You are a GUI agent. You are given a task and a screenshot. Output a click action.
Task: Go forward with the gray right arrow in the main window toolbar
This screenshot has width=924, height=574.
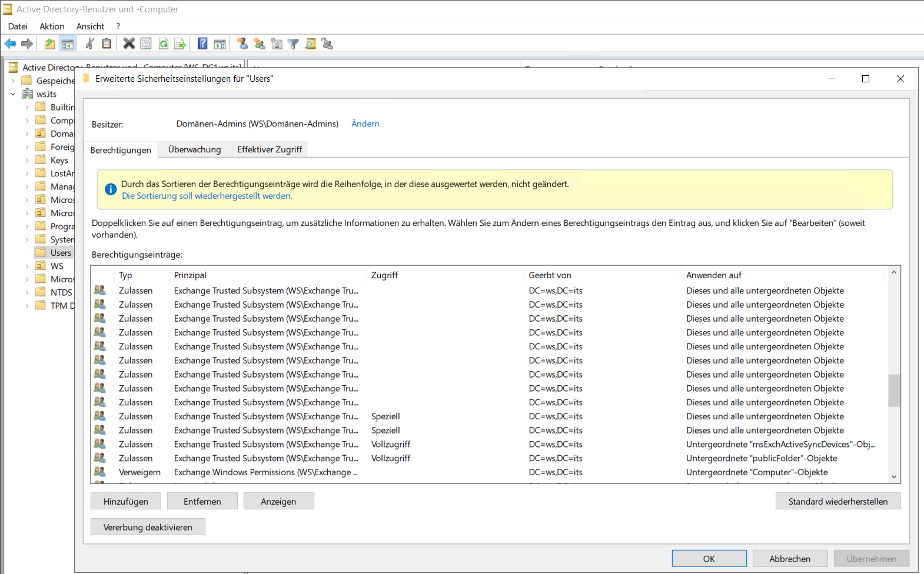[27, 44]
